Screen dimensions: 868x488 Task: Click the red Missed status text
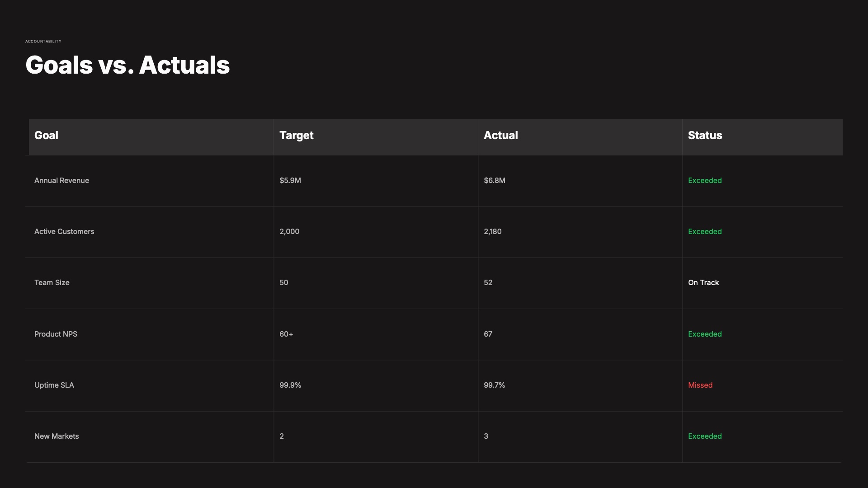pyautogui.click(x=700, y=385)
